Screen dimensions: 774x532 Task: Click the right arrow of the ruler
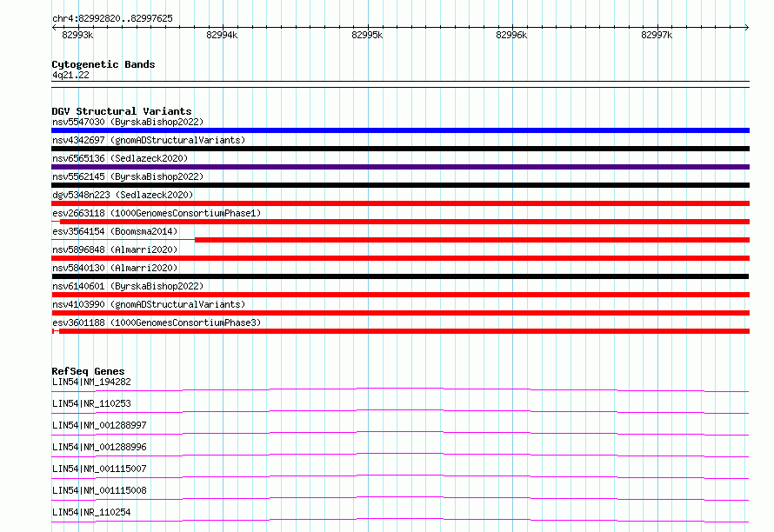(746, 27)
